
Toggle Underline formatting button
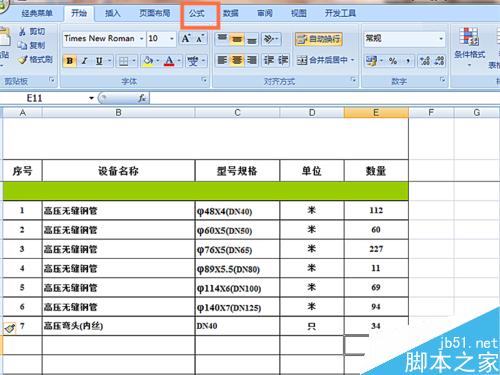(x=99, y=61)
